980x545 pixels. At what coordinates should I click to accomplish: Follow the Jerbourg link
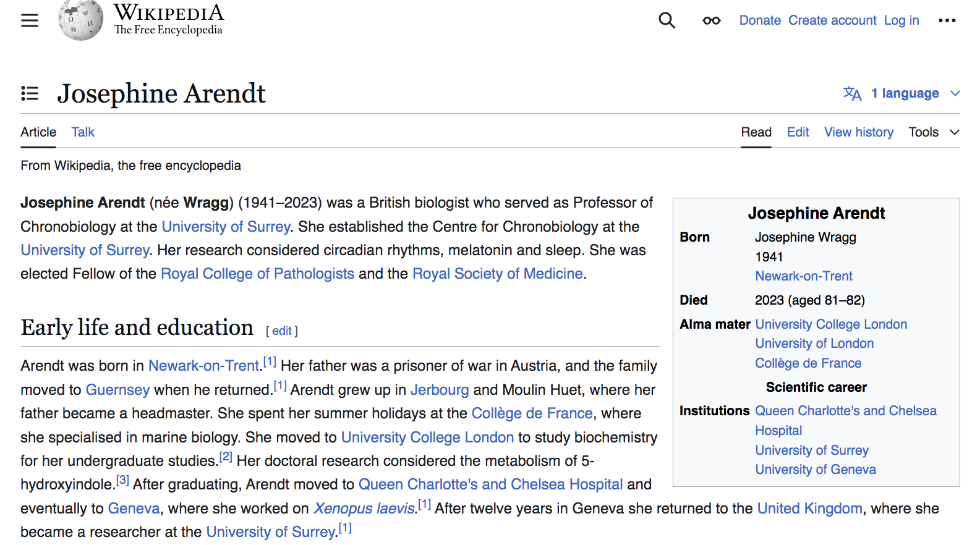point(440,390)
